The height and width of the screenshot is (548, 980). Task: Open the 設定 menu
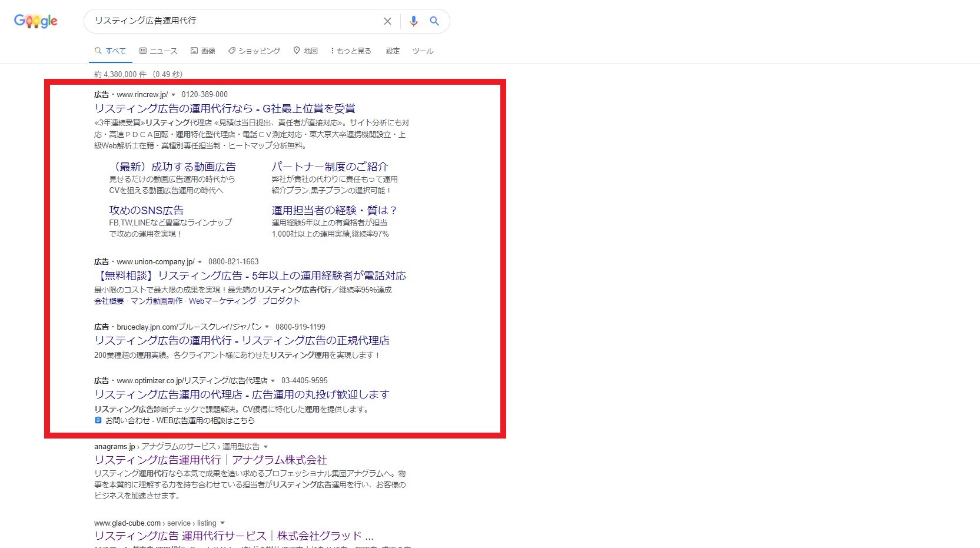393,51
